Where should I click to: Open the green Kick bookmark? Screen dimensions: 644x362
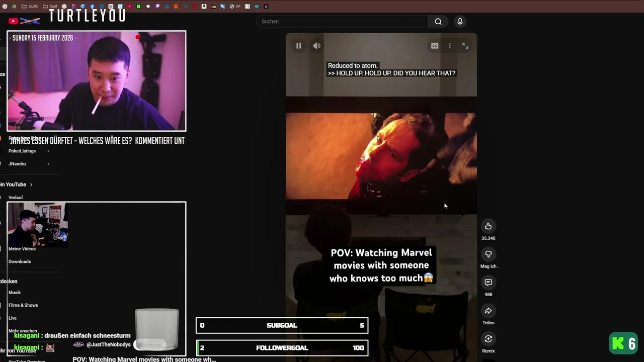coord(138,7)
